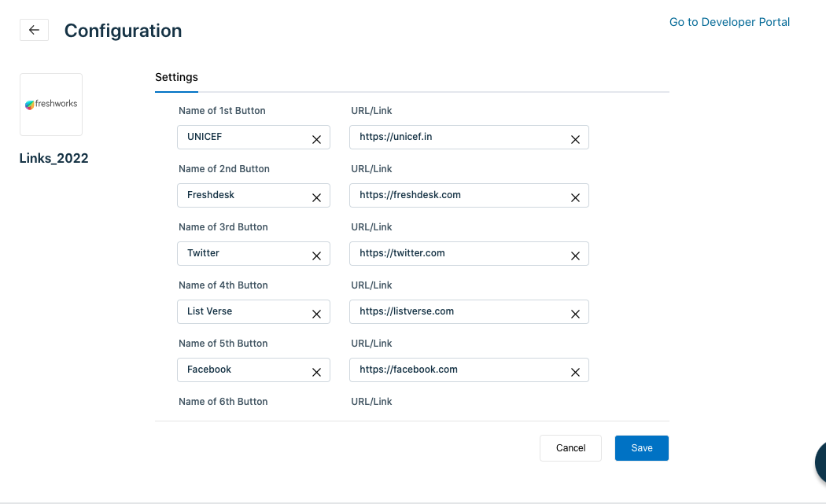Click the Name of 6th Button label
826x504 pixels.
point(223,402)
